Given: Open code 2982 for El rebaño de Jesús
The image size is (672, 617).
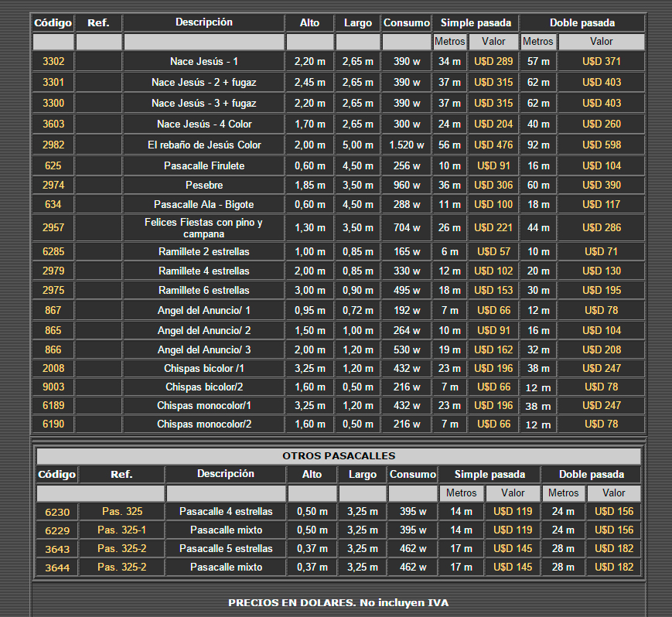Looking at the screenshot, I should 53,145.
